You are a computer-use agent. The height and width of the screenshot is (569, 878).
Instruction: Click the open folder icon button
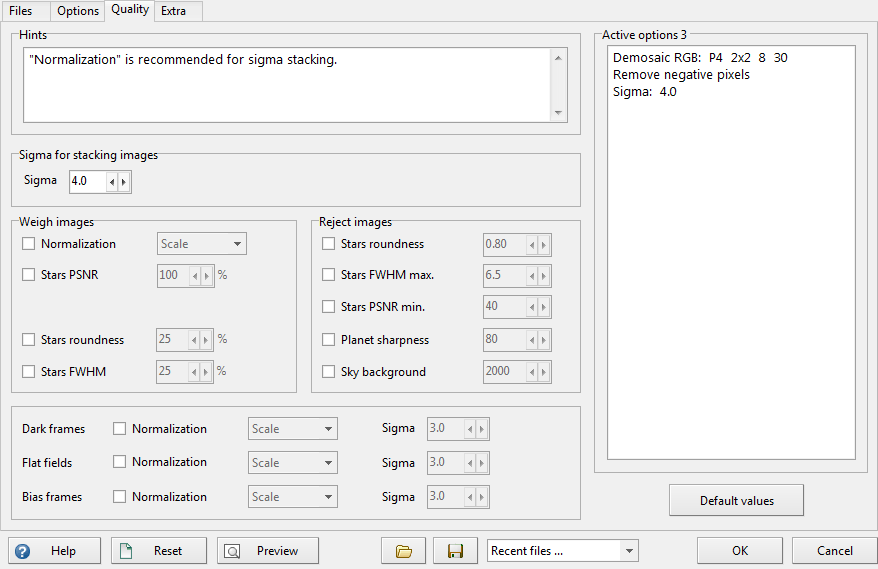coord(403,551)
